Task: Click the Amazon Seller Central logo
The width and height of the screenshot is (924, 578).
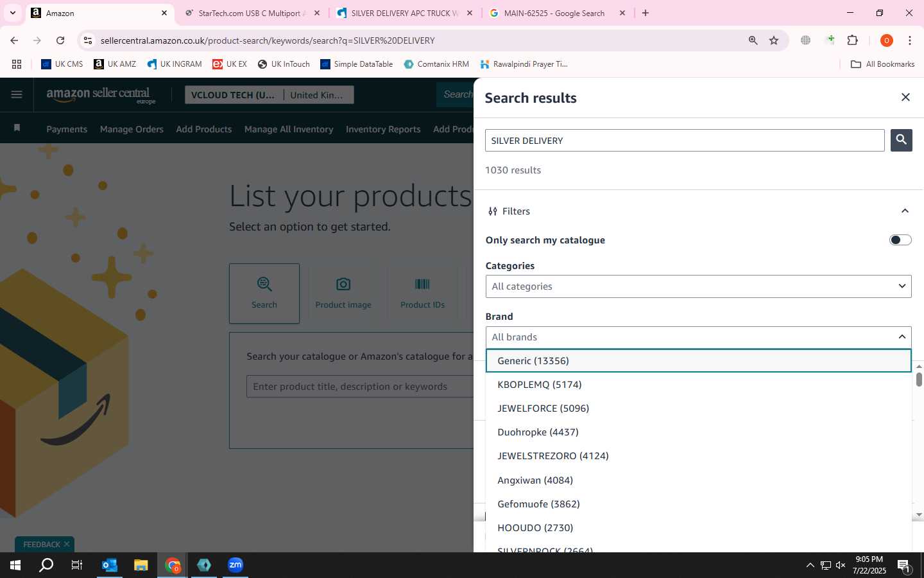Action: (x=101, y=95)
